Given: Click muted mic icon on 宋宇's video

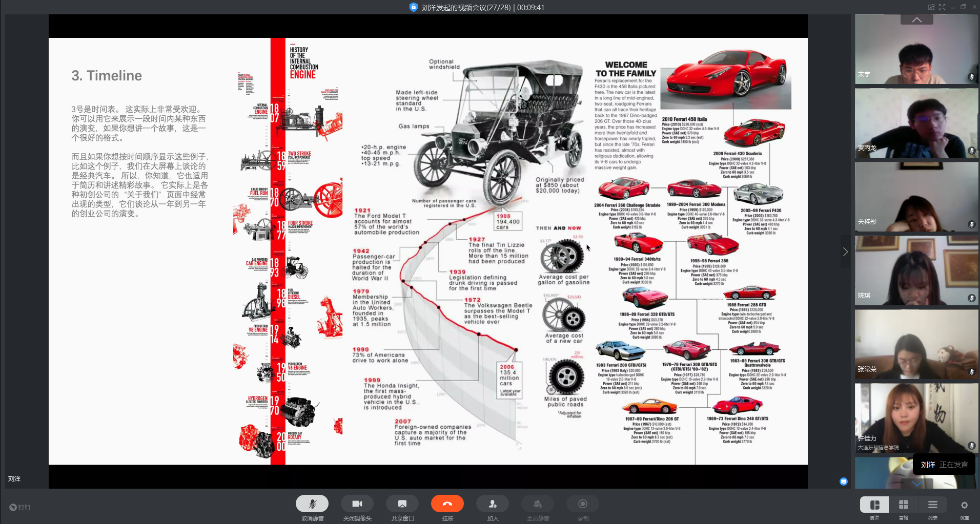Looking at the screenshot, I should pos(971,77).
